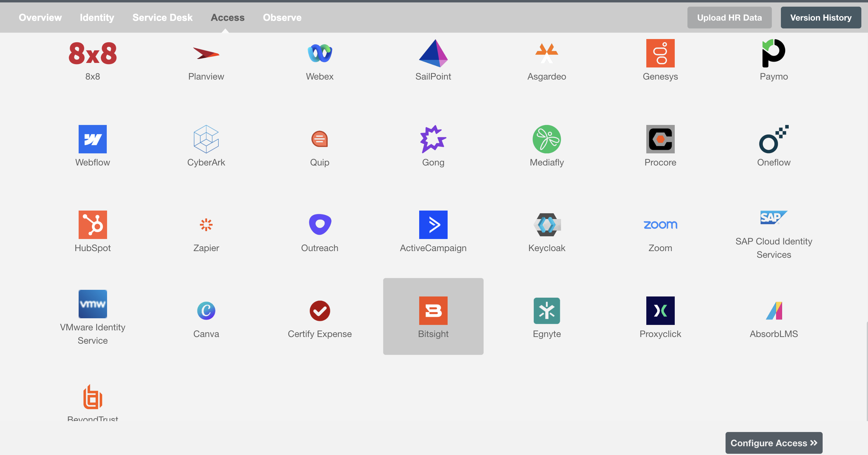Click the "HubSpot" label text
The width and height of the screenshot is (868, 455).
point(93,248)
